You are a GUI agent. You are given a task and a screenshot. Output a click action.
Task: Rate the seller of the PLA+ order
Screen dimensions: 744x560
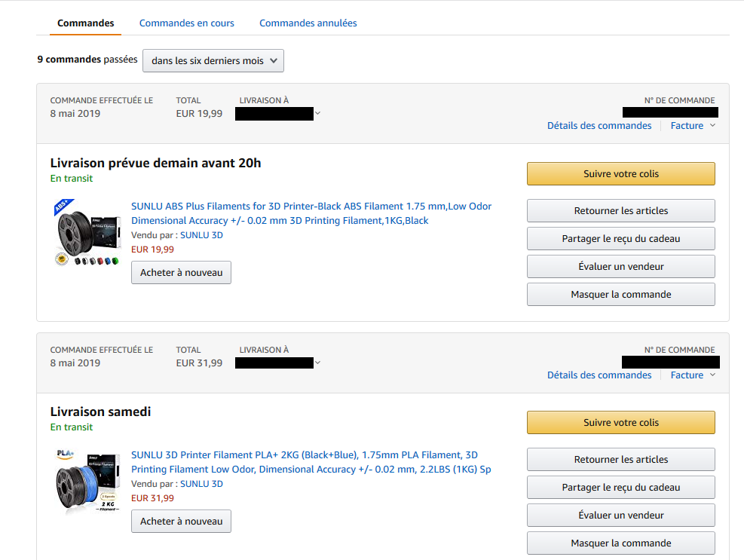pyautogui.click(x=620, y=516)
